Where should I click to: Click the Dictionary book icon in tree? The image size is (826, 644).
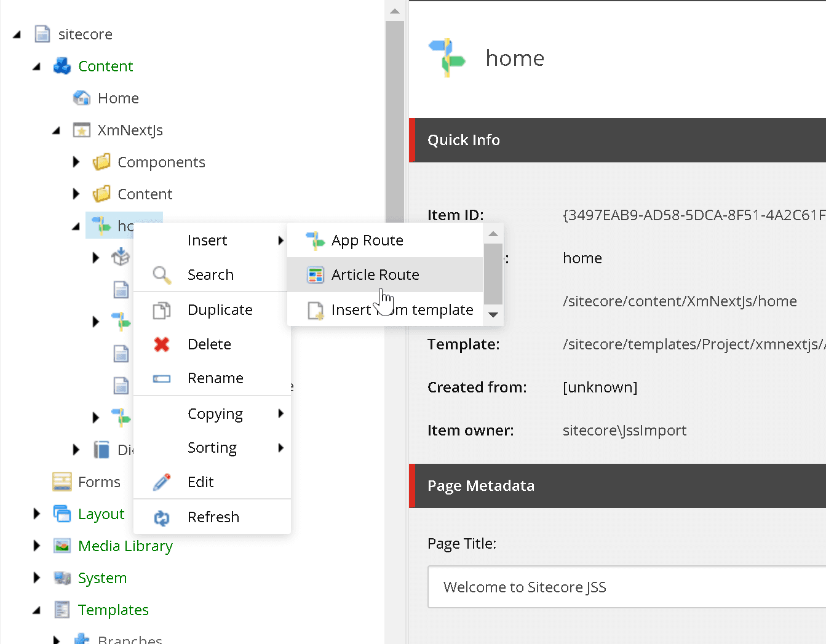pos(101,450)
